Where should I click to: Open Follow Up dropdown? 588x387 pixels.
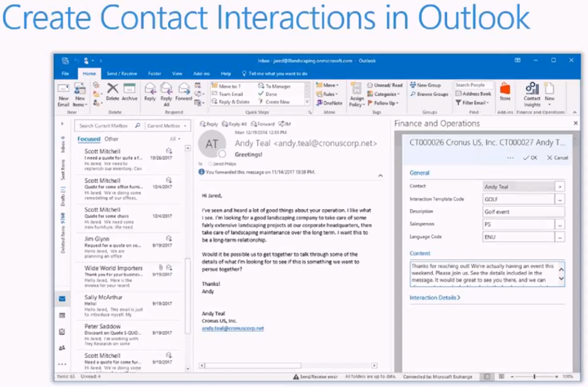click(383, 103)
